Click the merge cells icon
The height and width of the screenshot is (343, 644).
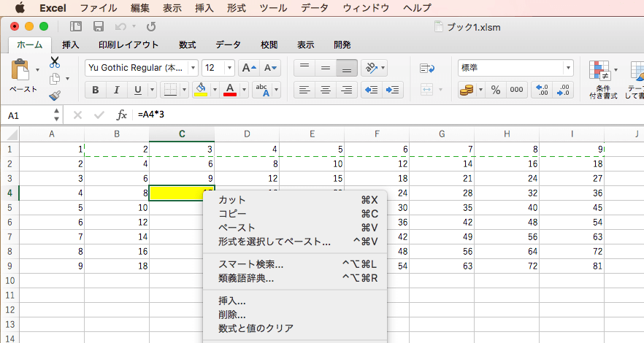pyautogui.click(x=426, y=90)
